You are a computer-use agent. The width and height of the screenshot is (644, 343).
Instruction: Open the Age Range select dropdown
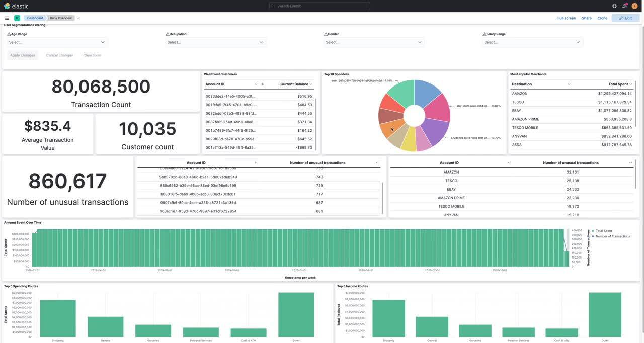point(57,42)
